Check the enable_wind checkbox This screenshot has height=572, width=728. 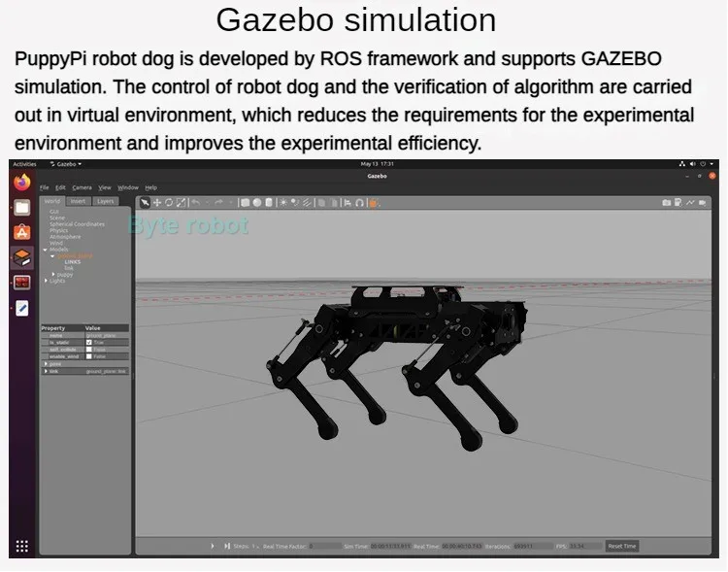click(88, 356)
